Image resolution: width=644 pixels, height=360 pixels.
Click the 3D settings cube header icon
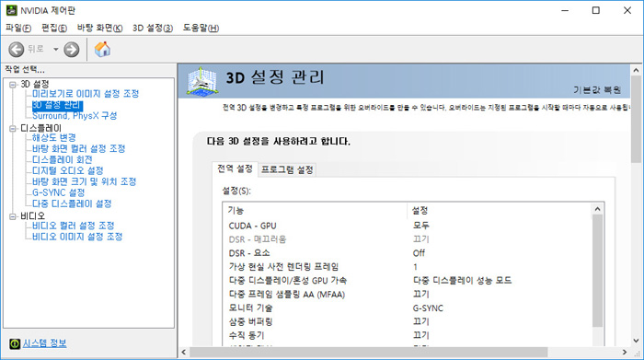(201, 81)
